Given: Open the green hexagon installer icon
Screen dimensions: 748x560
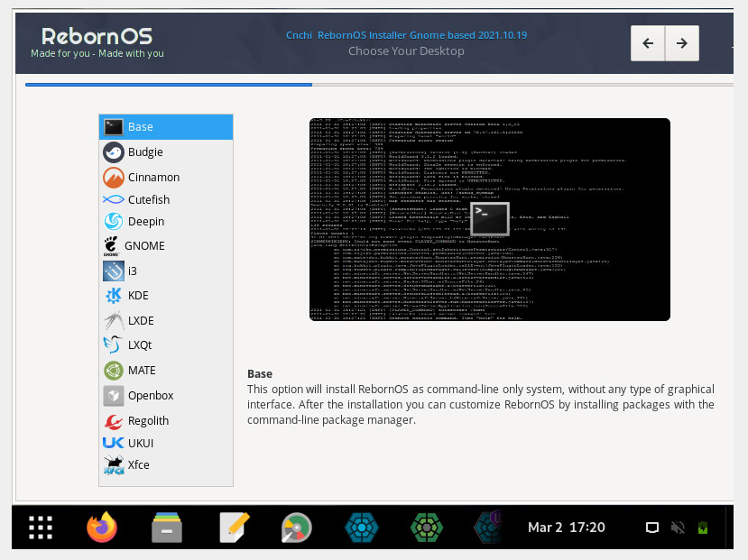Looking at the screenshot, I should [x=427, y=528].
